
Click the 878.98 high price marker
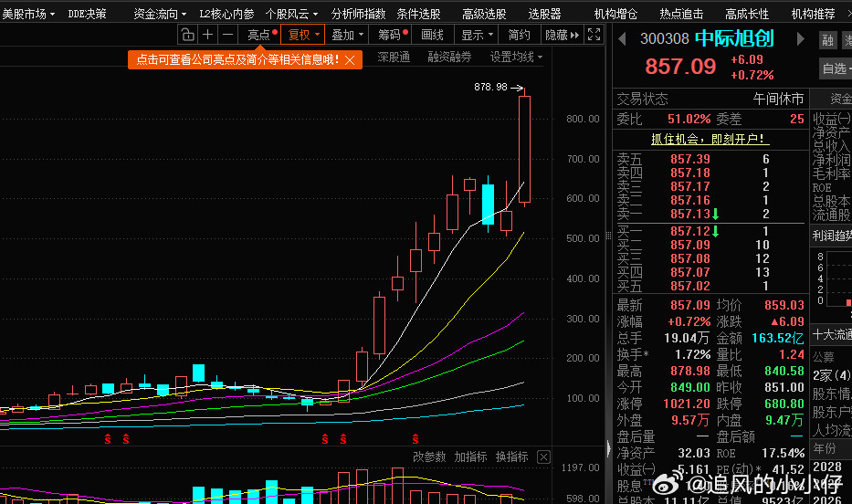point(490,87)
